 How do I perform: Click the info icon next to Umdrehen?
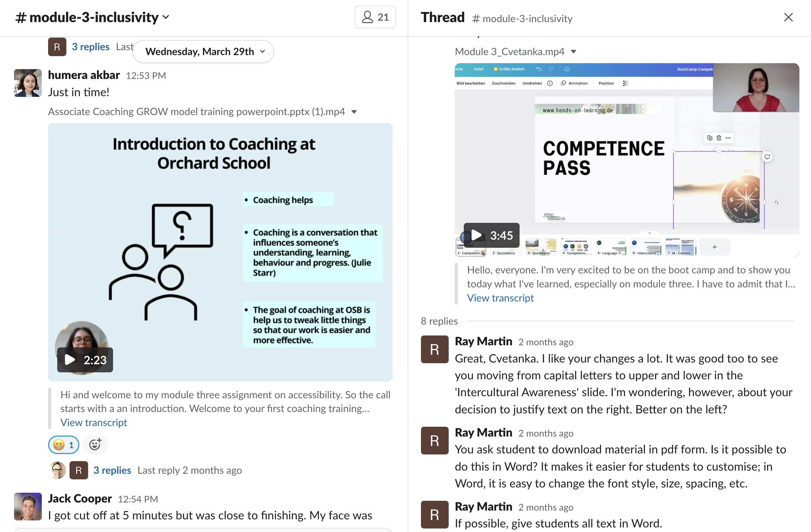(550, 83)
